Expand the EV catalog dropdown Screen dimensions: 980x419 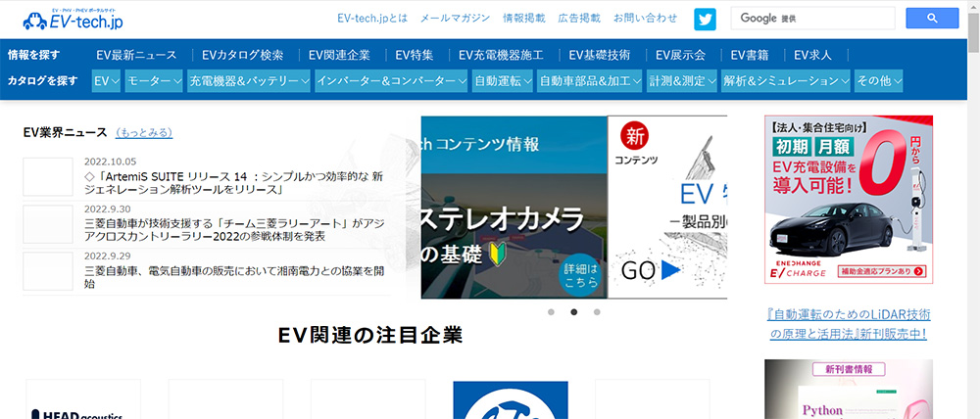click(106, 81)
